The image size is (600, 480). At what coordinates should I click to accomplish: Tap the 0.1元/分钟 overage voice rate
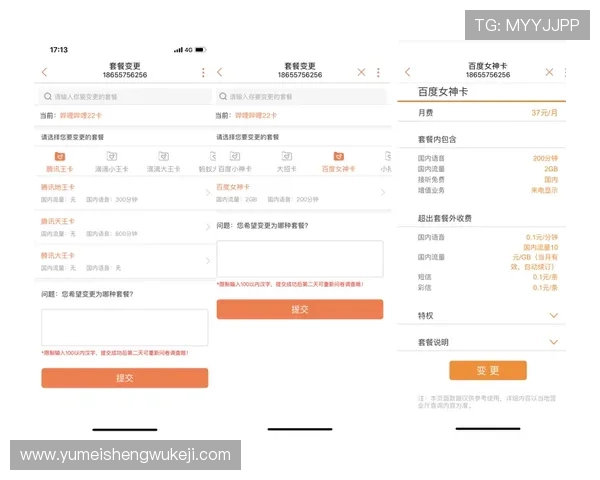click(542, 237)
